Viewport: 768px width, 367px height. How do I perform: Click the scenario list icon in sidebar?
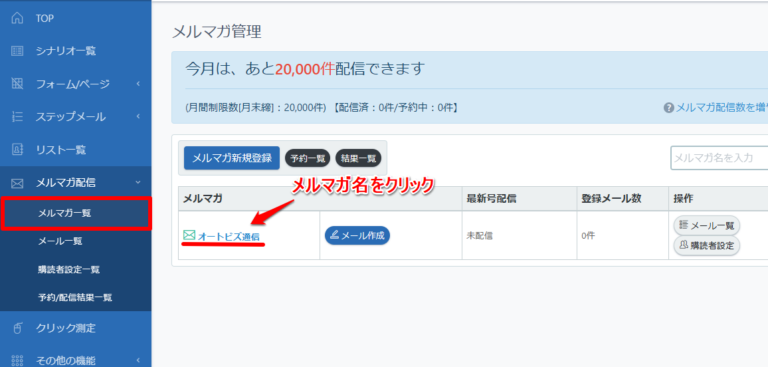click(x=17, y=51)
